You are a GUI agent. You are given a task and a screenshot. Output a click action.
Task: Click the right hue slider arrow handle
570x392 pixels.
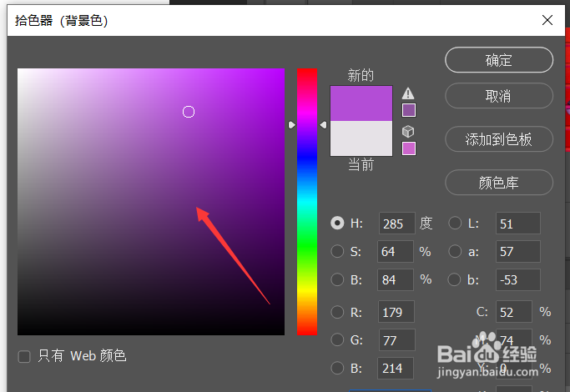323,125
